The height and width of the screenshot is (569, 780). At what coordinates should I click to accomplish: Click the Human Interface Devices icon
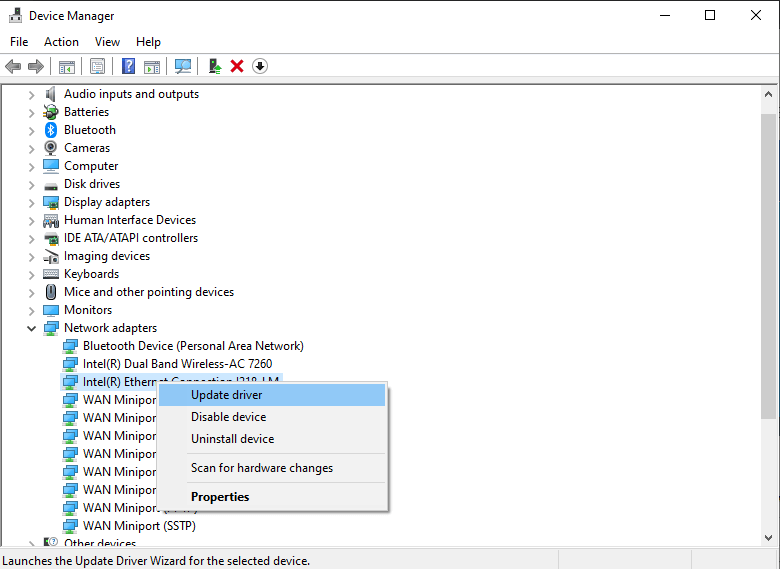pyautogui.click(x=51, y=220)
